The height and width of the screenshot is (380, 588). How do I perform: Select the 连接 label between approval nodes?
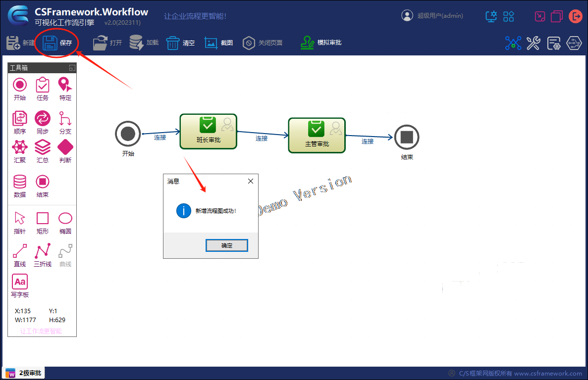[262, 139]
